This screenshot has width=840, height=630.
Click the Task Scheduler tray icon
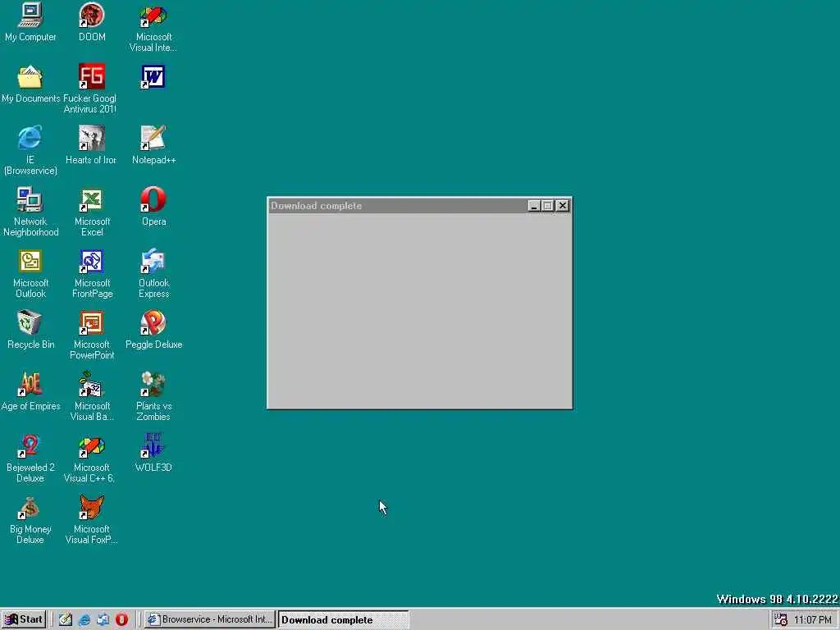[x=781, y=620]
